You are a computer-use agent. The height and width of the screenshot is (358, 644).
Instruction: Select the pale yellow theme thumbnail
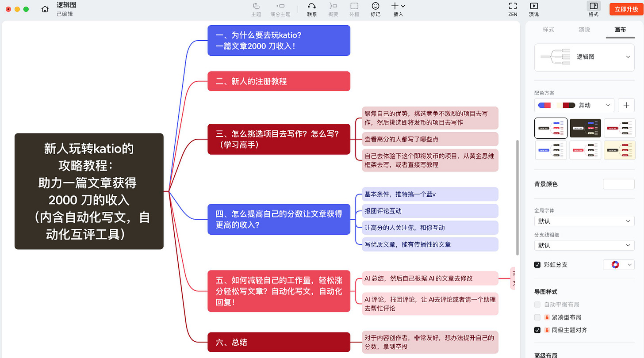tap(620, 150)
